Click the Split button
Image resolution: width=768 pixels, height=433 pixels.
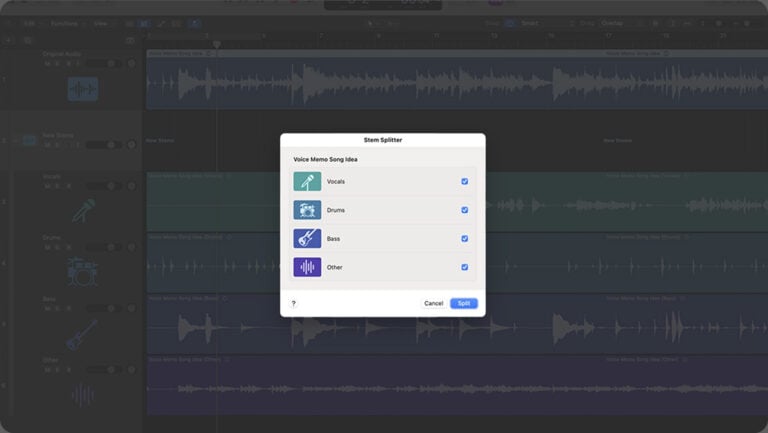463,303
